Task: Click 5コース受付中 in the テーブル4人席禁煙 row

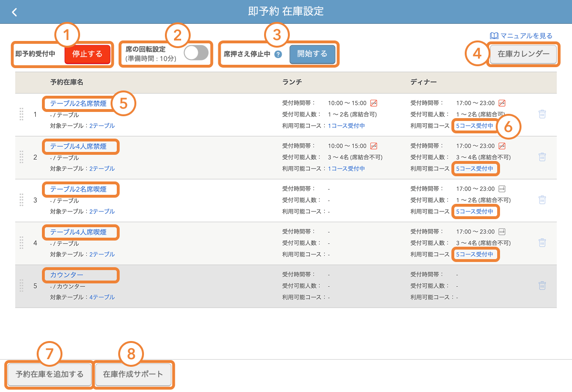Action: 475,169
